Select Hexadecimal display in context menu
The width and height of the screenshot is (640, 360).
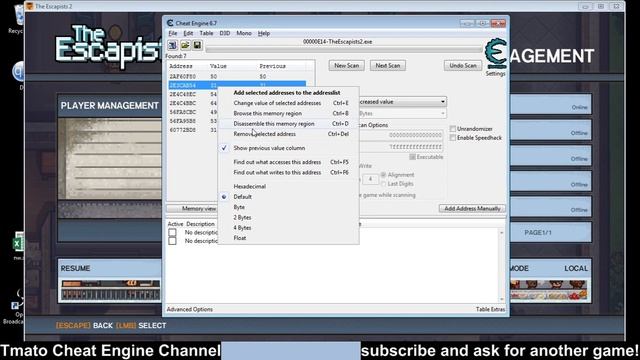pos(289,187)
